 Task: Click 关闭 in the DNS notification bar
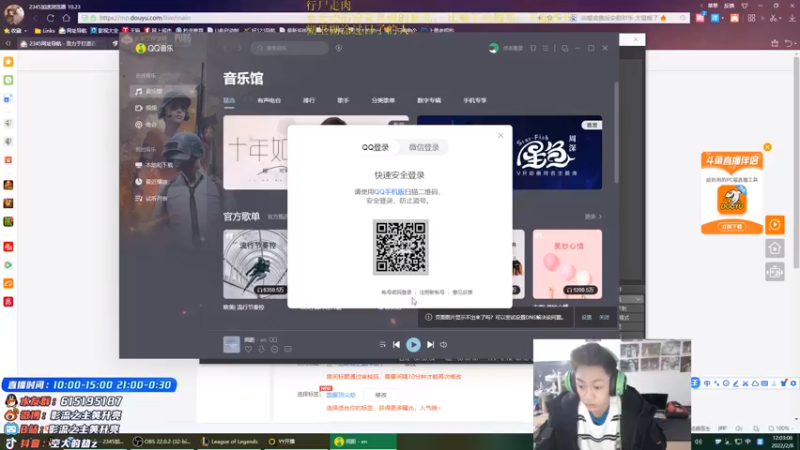604,317
